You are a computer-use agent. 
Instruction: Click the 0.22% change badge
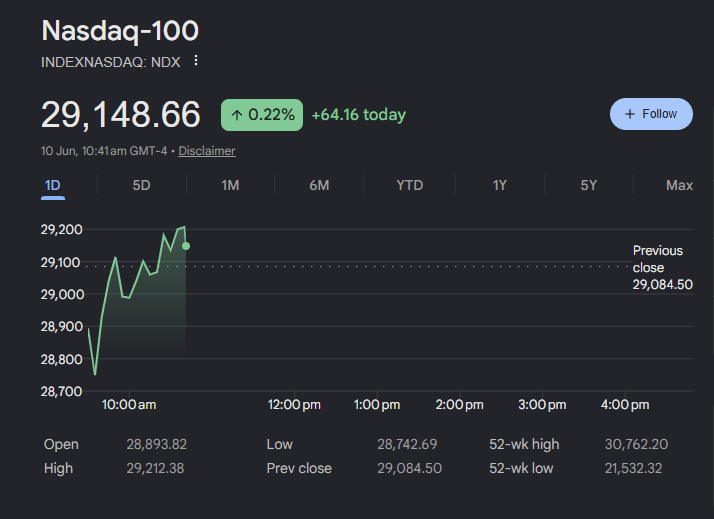coord(262,115)
